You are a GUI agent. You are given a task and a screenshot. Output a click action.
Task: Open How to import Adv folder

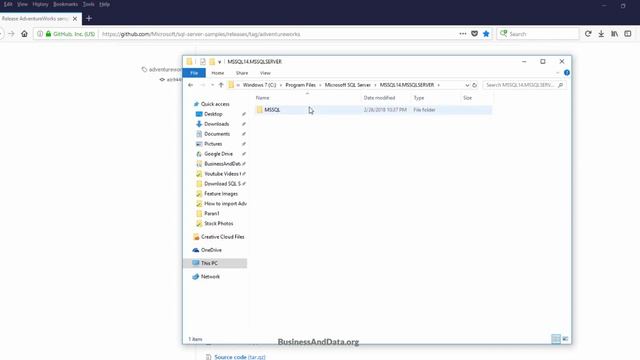pyautogui.click(x=225, y=204)
